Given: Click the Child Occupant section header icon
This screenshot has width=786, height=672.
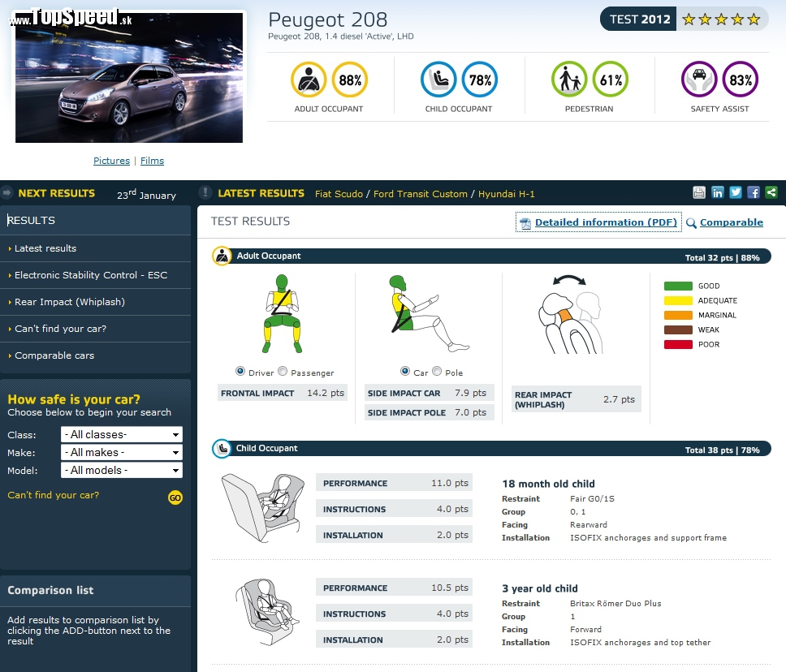Looking at the screenshot, I should point(222,449).
